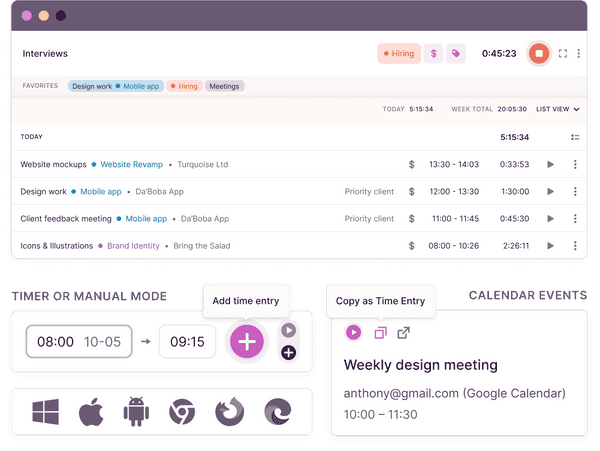
Task: Resume the Website mockups entry
Action: click(551, 164)
